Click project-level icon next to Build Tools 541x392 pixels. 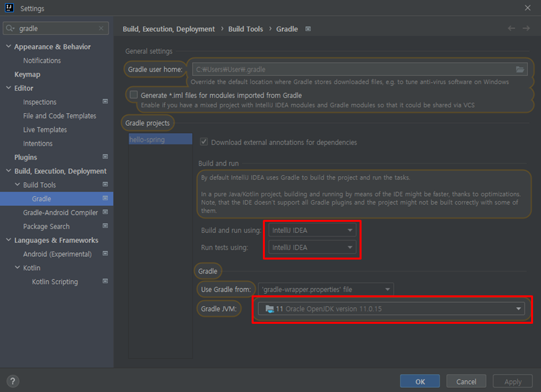pos(105,184)
